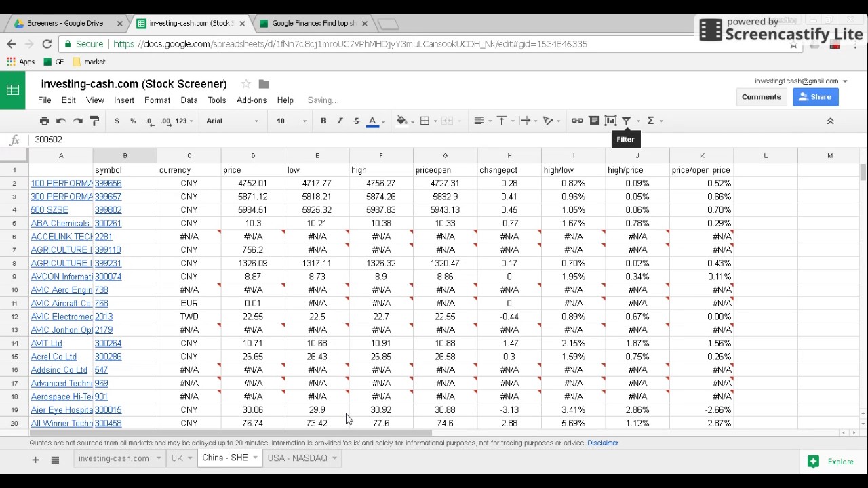Open the Edit menu
Viewport: 868px width, 488px height.
[68, 100]
